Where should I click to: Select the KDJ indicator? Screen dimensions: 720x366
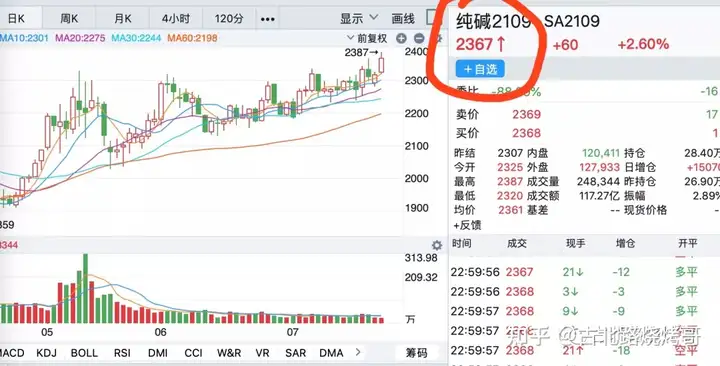click(46, 353)
